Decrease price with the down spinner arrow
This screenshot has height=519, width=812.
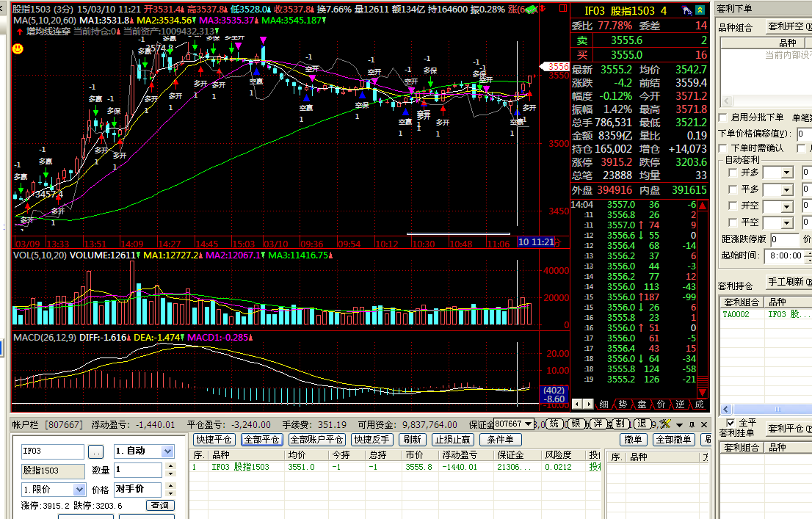coord(170,493)
